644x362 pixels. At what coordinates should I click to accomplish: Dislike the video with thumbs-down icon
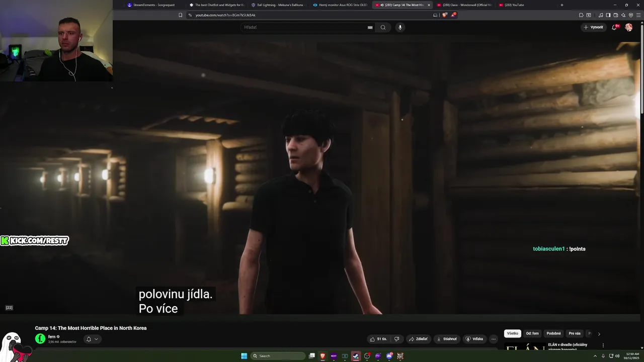(x=396, y=339)
